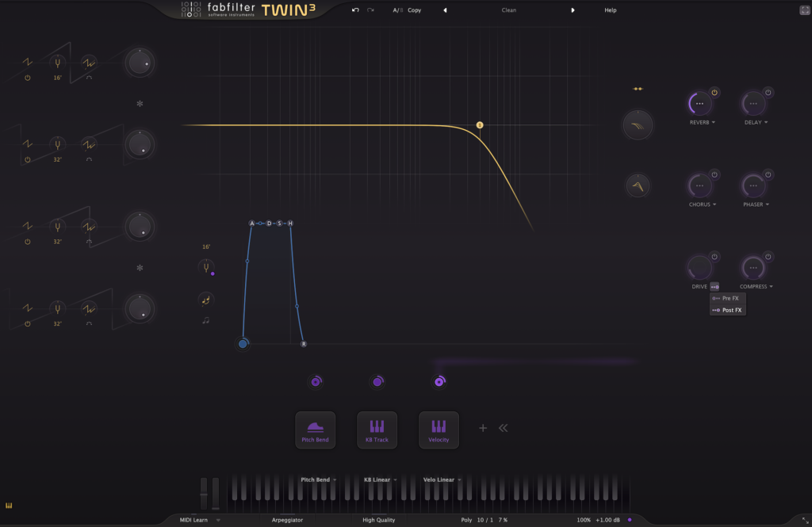The height and width of the screenshot is (527, 812).
Task: Click the redo arrow in top bar
Action: 370,10
